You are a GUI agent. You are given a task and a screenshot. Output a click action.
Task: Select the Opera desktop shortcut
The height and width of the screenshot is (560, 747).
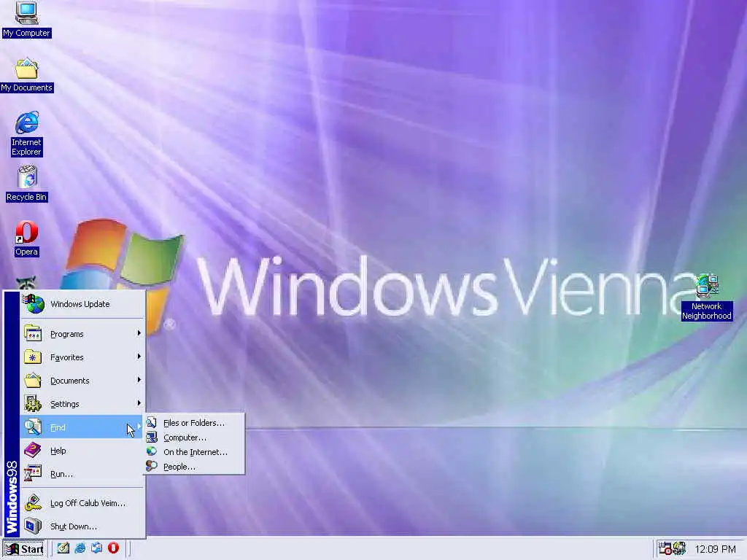[x=26, y=238]
